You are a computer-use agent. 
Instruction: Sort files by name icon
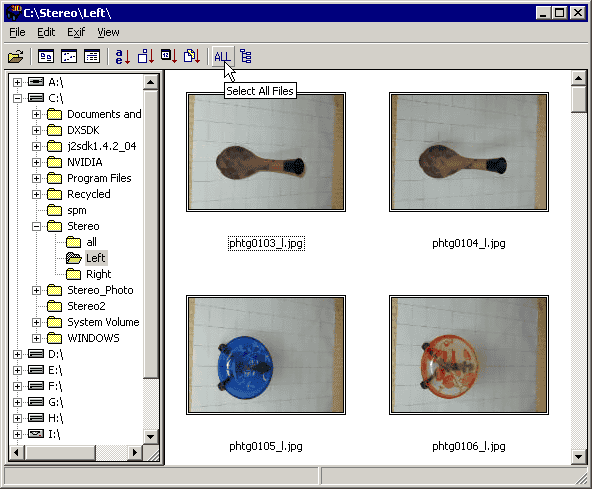[123, 57]
